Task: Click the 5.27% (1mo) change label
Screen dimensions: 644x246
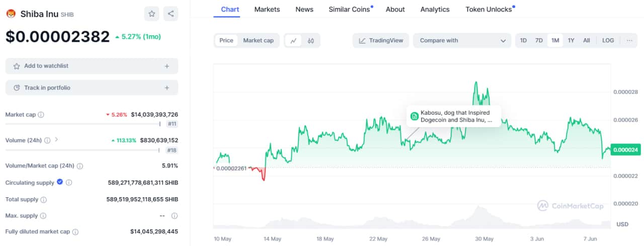Action: pyautogui.click(x=138, y=36)
